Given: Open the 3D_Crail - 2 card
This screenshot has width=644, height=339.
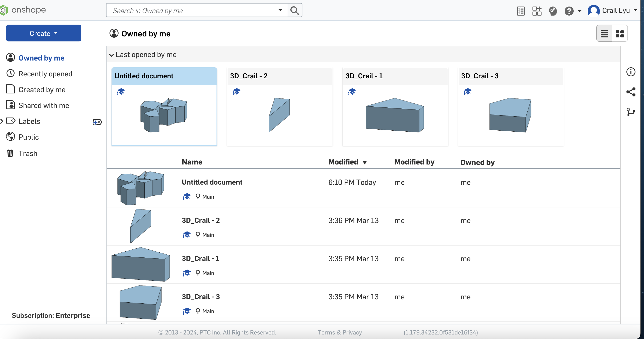Looking at the screenshot, I should [x=280, y=106].
